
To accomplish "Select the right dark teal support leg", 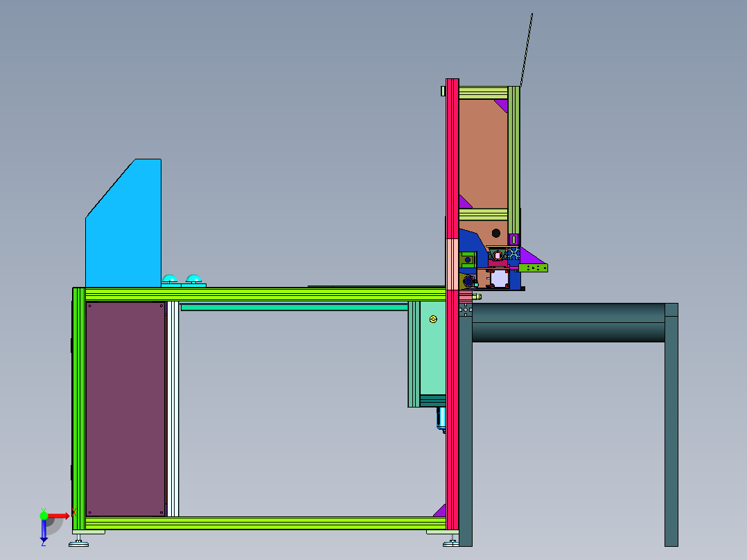I will click(671, 425).
